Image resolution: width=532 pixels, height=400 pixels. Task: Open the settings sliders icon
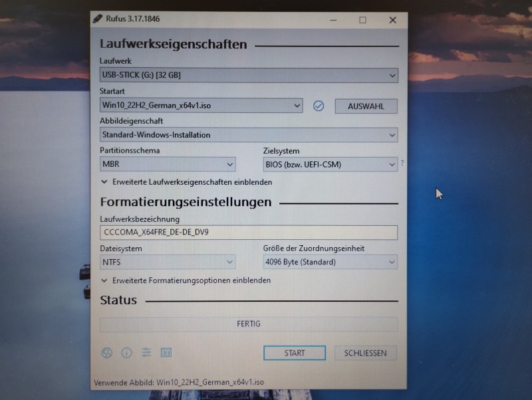coord(146,353)
